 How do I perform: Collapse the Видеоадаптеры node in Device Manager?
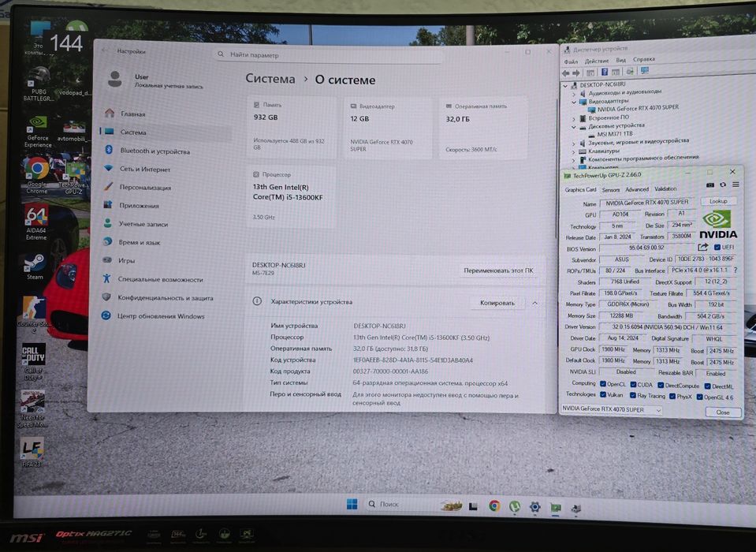pyautogui.click(x=574, y=103)
